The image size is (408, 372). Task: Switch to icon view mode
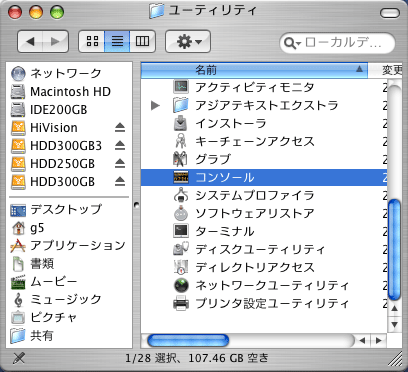pyautogui.click(x=92, y=41)
